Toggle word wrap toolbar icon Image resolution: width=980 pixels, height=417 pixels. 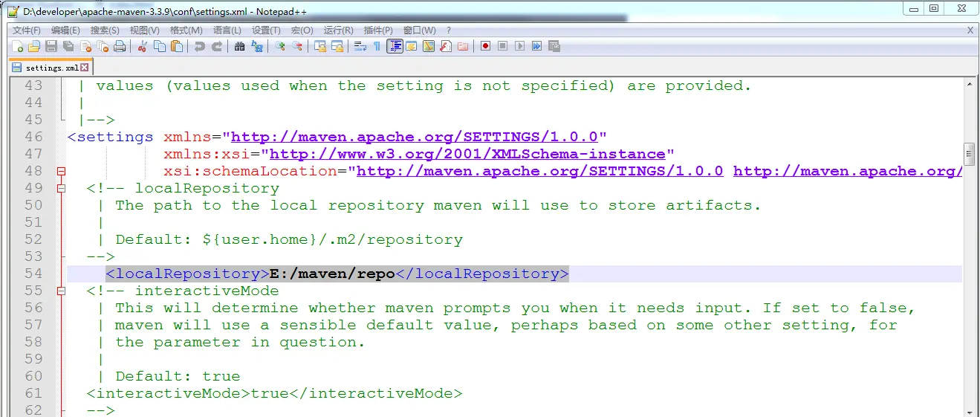pos(360,46)
